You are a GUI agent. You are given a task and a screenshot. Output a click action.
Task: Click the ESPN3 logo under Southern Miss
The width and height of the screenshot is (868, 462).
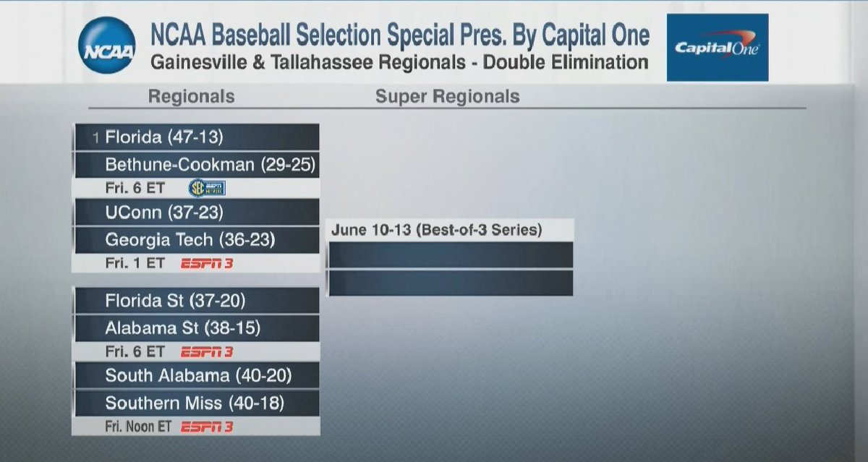(x=207, y=427)
